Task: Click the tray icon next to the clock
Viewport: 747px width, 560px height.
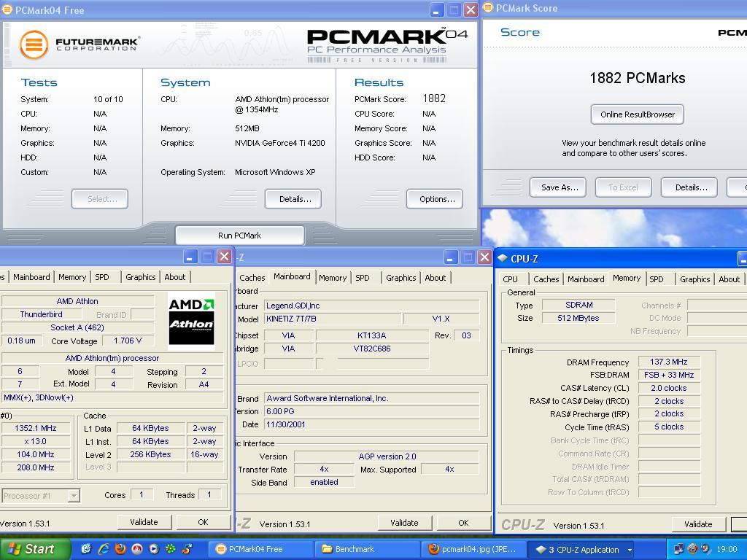Action: click(705, 549)
